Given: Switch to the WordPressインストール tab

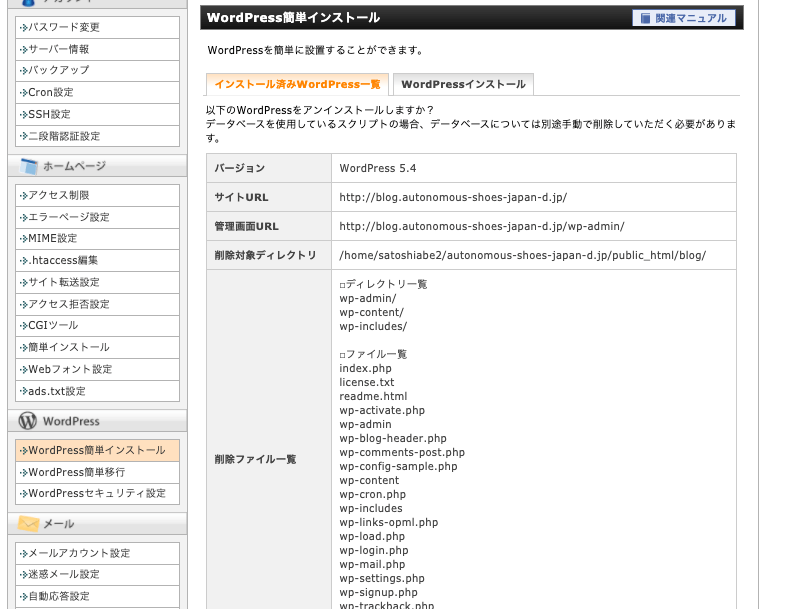Looking at the screenshot, I should 463,84.
